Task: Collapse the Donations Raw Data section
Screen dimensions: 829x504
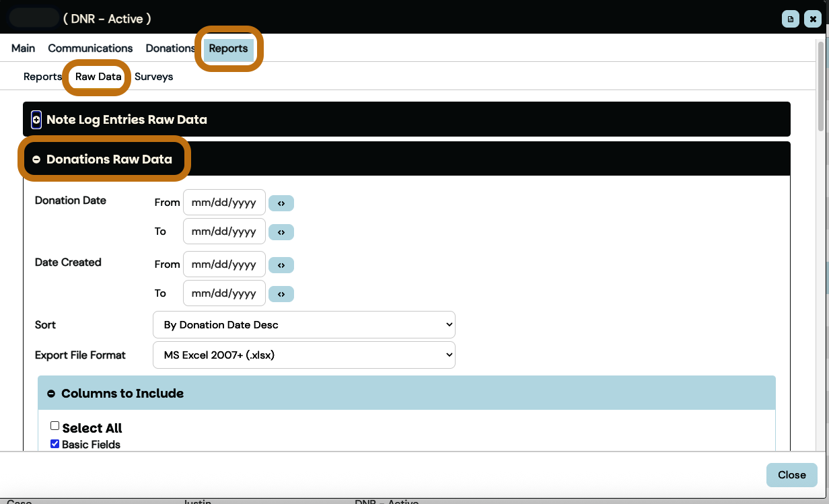Action: pos(36,159)
